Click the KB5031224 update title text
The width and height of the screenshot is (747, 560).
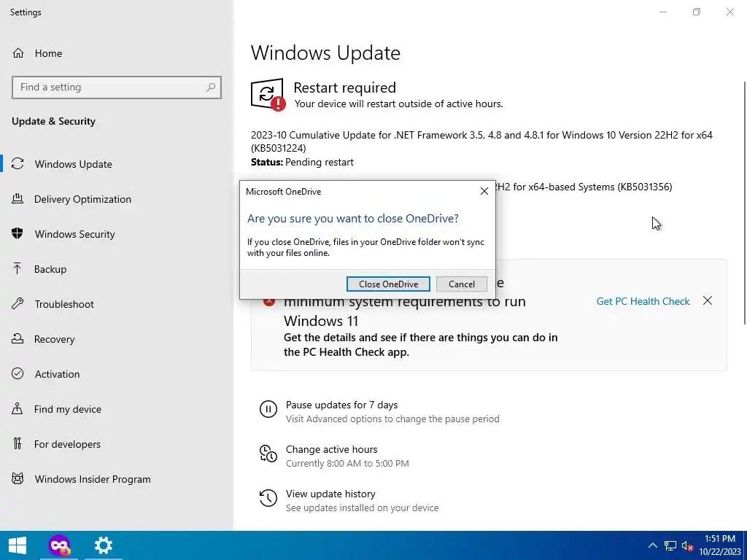(481, 141)
